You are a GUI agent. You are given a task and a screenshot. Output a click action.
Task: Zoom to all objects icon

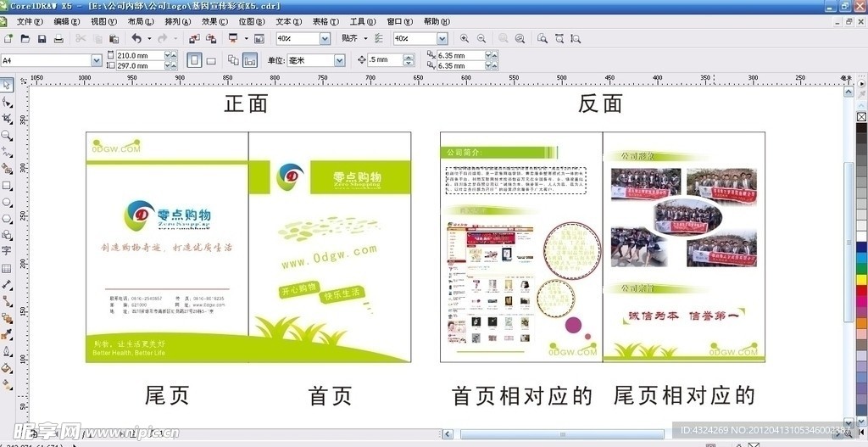[520, 38]
